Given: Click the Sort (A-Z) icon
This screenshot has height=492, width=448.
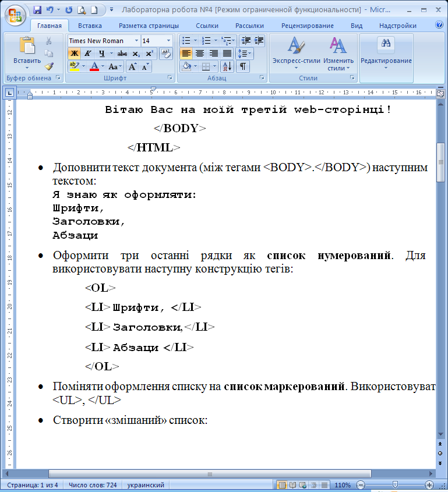Looking at the screenshot, I should (227, 66).
